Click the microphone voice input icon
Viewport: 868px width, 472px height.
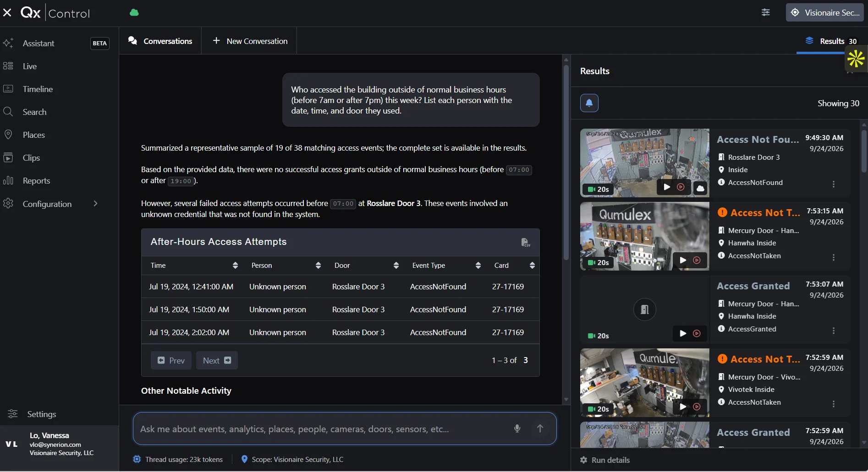point(517,429)
